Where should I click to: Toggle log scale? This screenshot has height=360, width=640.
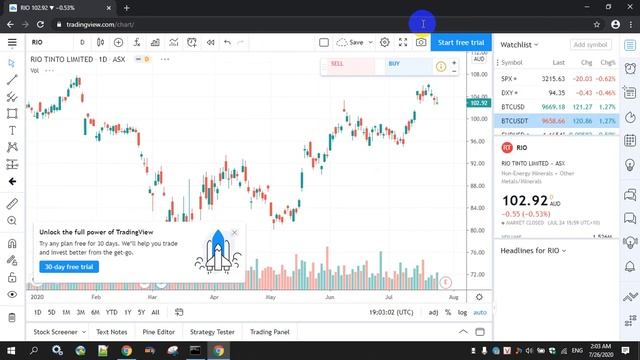tap(462, 312)
